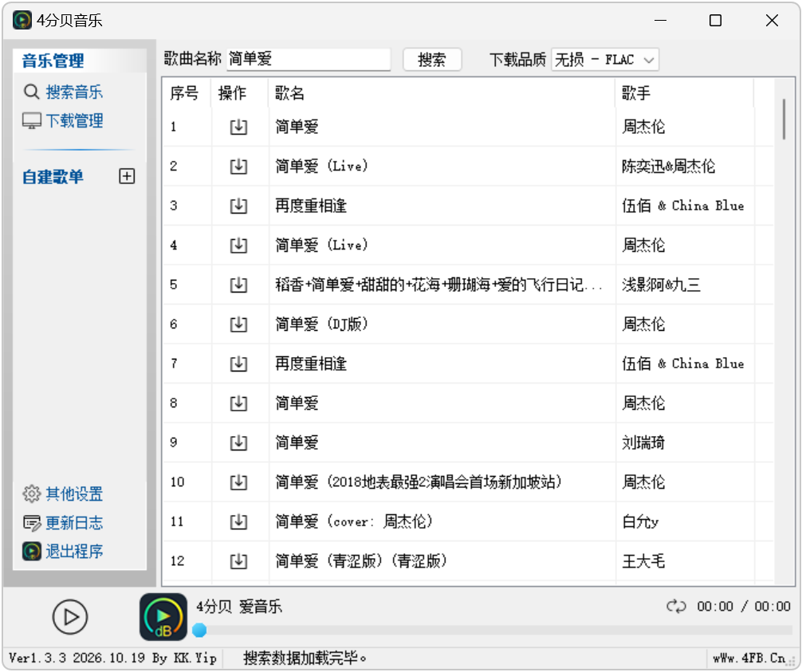Select title 简单爱 (2018地表最强2演唱会首场新加坡站)
The width and height of the screenshot is (802, 672).
(x=419, y=482)
